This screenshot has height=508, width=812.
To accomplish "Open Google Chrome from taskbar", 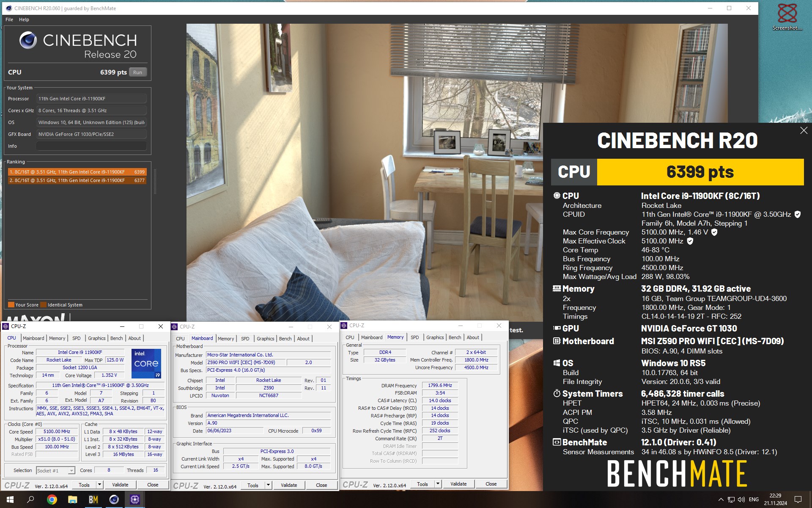I will coord(52,500).
